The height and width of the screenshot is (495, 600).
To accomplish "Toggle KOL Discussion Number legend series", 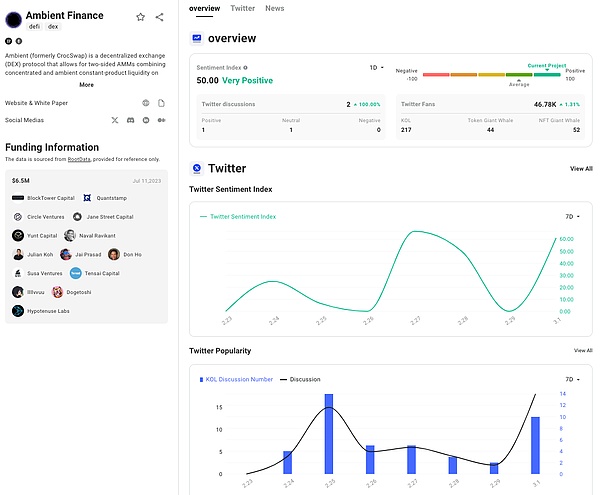I will [234, 380].
